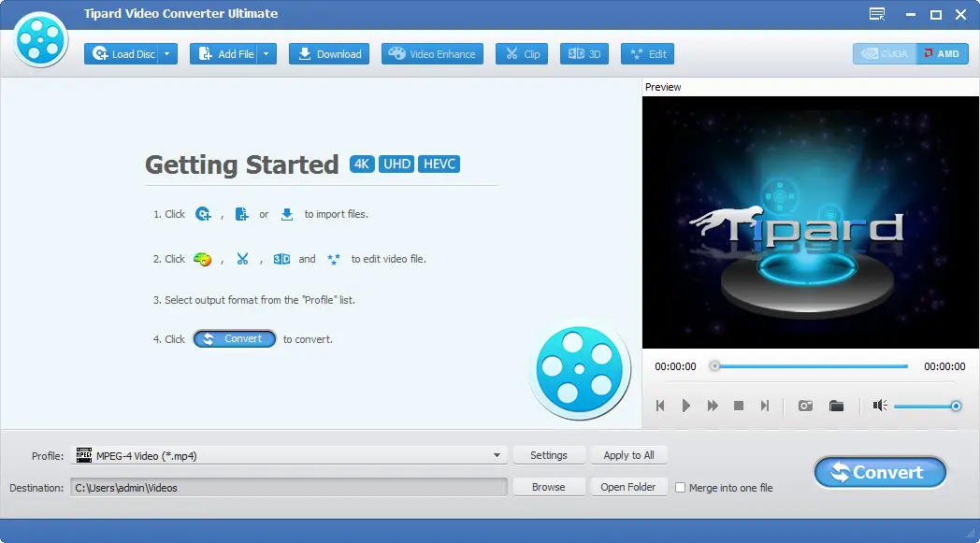
Task: Open the Clip scissors tool
Action: click(522, 53)
